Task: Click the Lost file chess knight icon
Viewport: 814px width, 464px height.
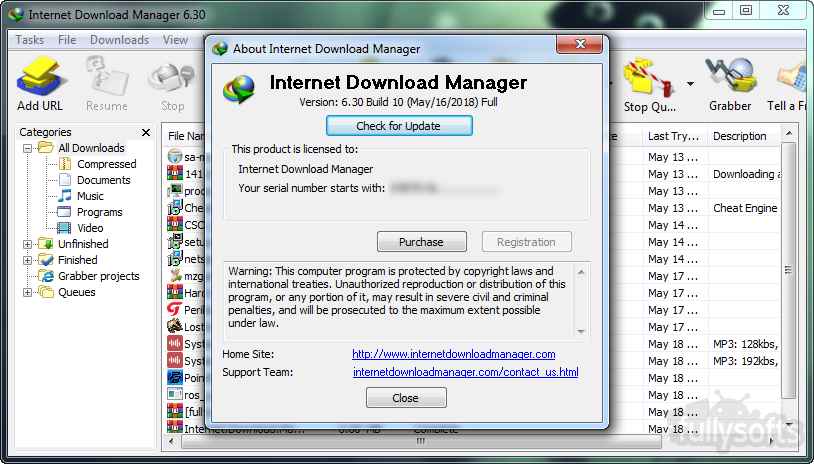Action: (x=174, y=326)
